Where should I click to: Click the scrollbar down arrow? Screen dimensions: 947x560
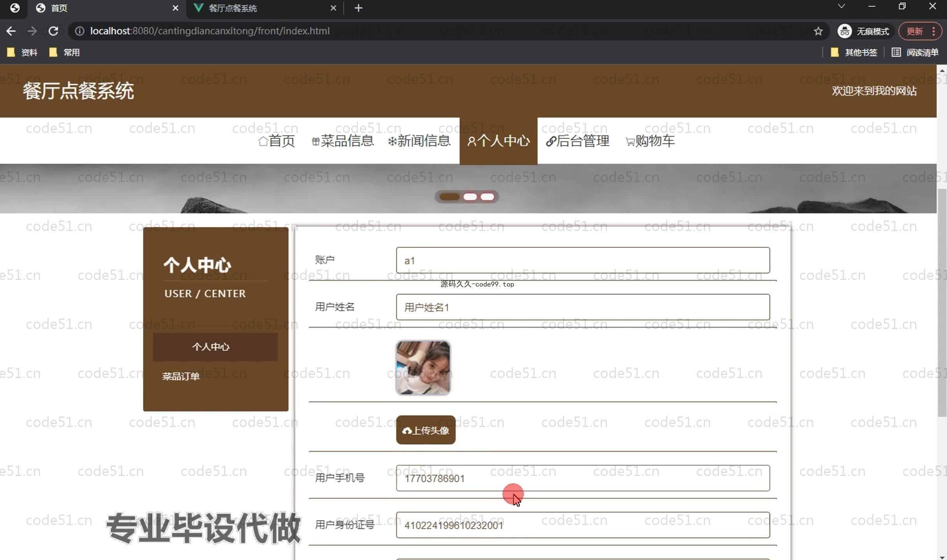coord(942,556)
